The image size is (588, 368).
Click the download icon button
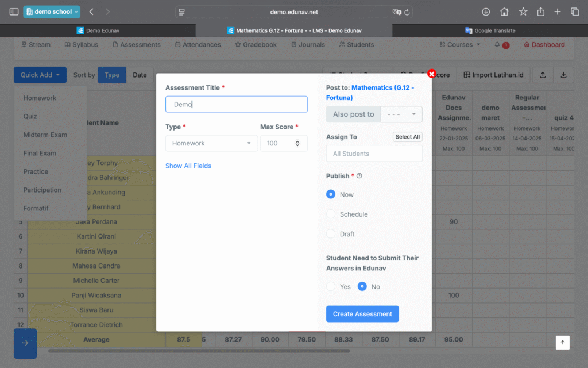563,75
